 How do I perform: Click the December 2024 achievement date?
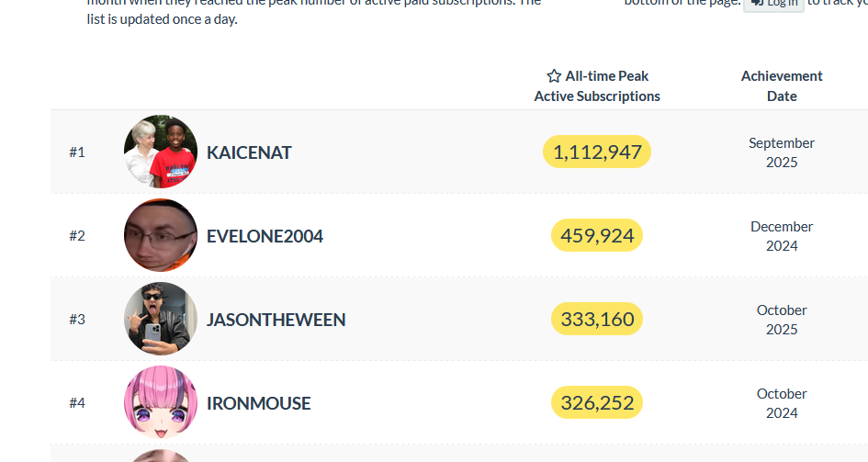point(782,236)
